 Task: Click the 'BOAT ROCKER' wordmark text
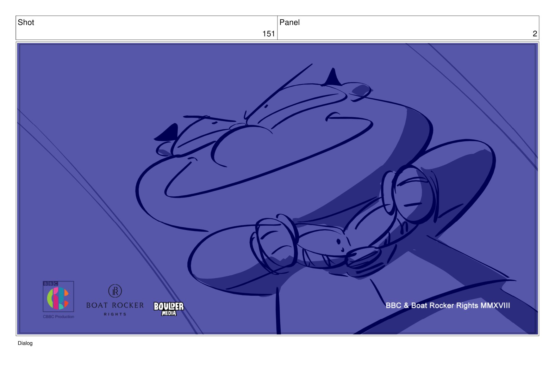pyautogui.click(x=115, y=305)
